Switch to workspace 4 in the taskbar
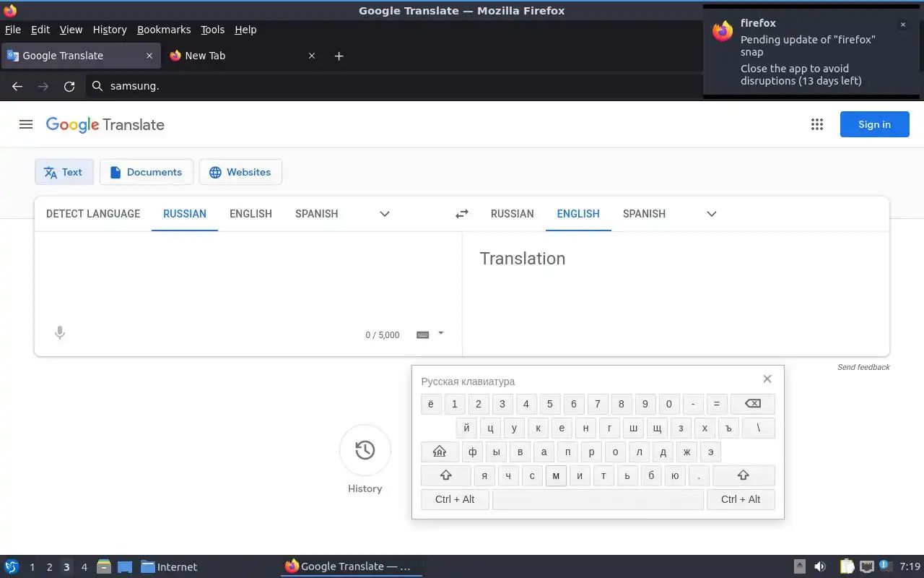The width and height of the screenshot is (924, 578). (84, 567)
